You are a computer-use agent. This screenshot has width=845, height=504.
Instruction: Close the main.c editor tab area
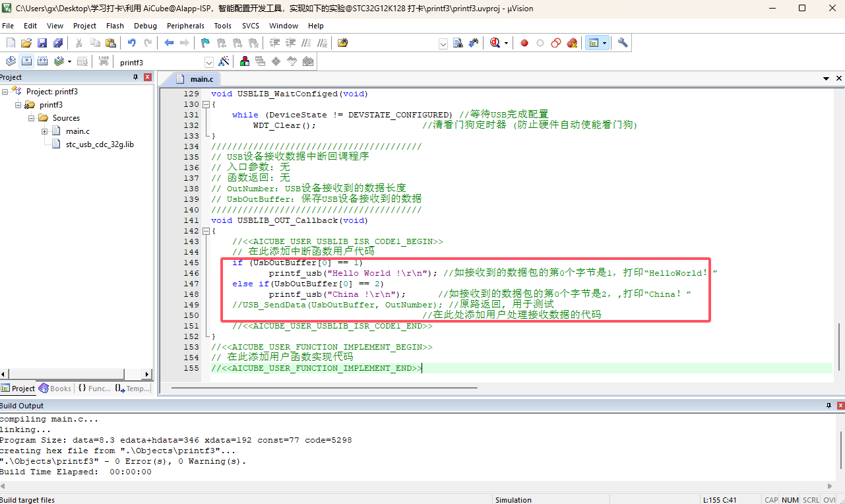[839, 79]
